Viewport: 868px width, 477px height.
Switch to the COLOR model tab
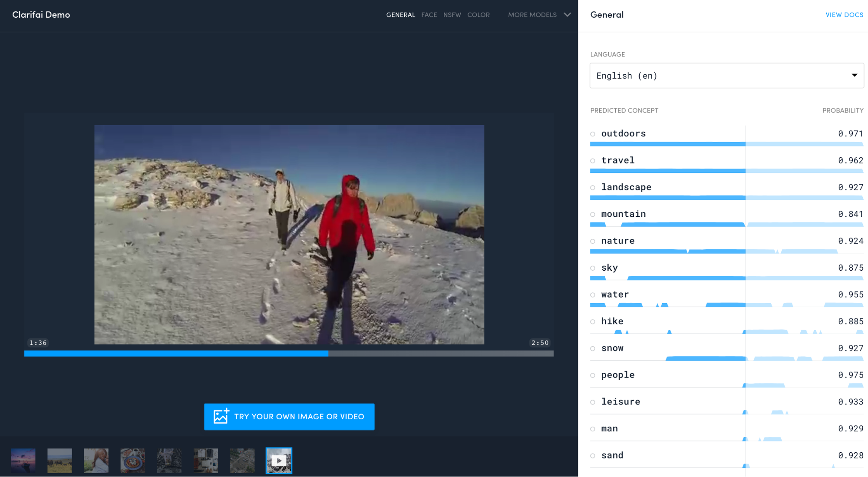pos(478,15)
